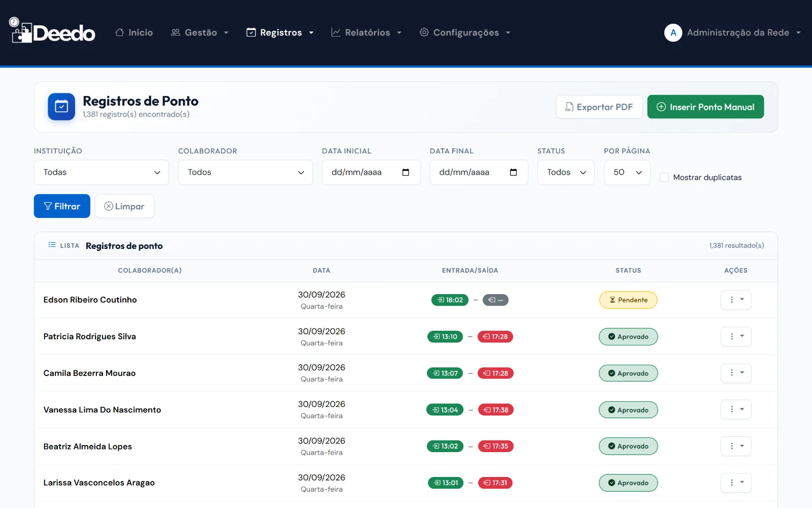Click the Aprovado badge for Larissa
The height and width of the screenshot is (508, 812).
(x=628, y=483)
